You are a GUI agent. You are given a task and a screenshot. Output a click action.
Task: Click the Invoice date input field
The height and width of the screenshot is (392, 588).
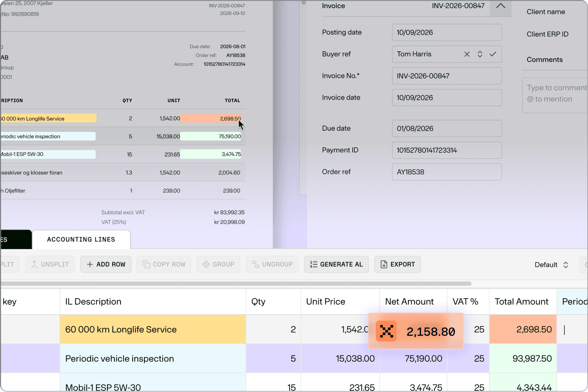[x=447, y=98]
